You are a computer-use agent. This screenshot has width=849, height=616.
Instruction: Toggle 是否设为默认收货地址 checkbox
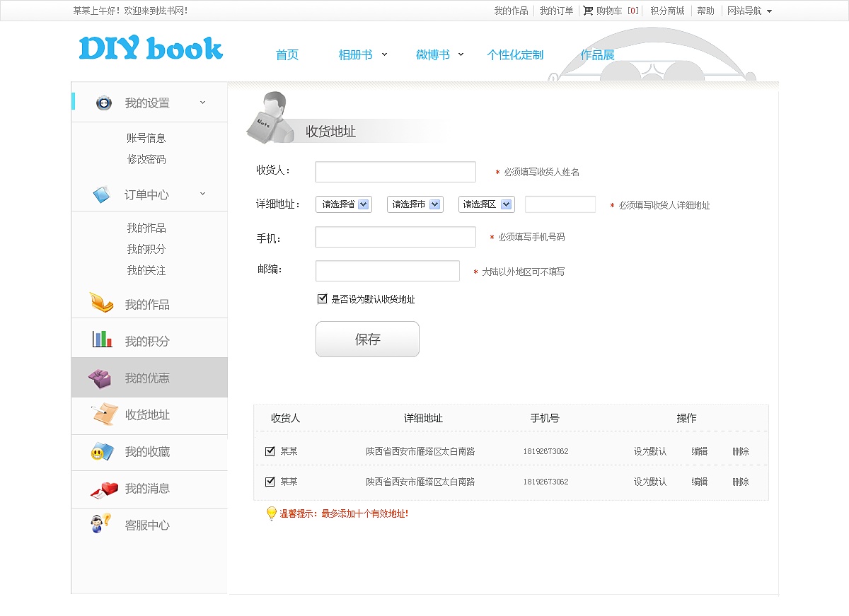point(323,299)
